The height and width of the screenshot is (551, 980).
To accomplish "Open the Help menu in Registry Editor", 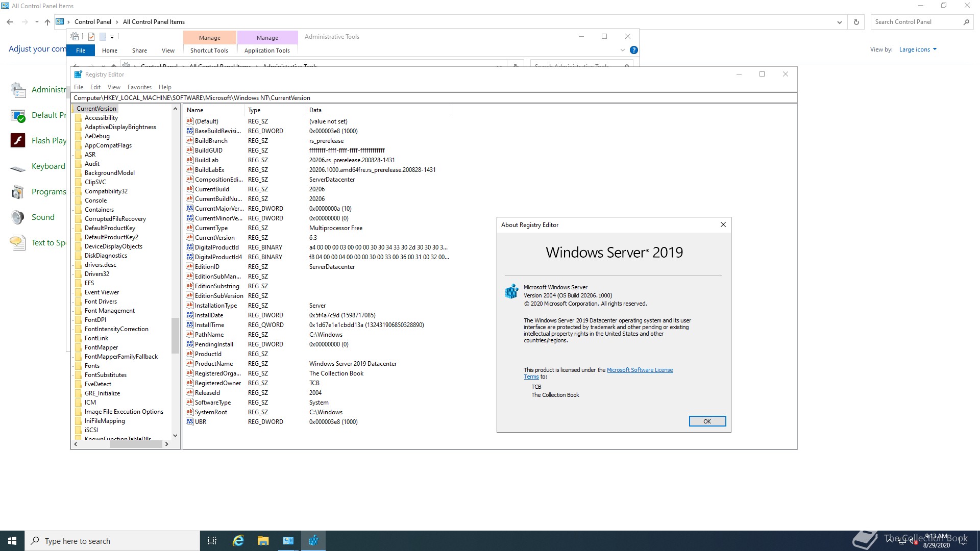I will (x=165, y=87).
